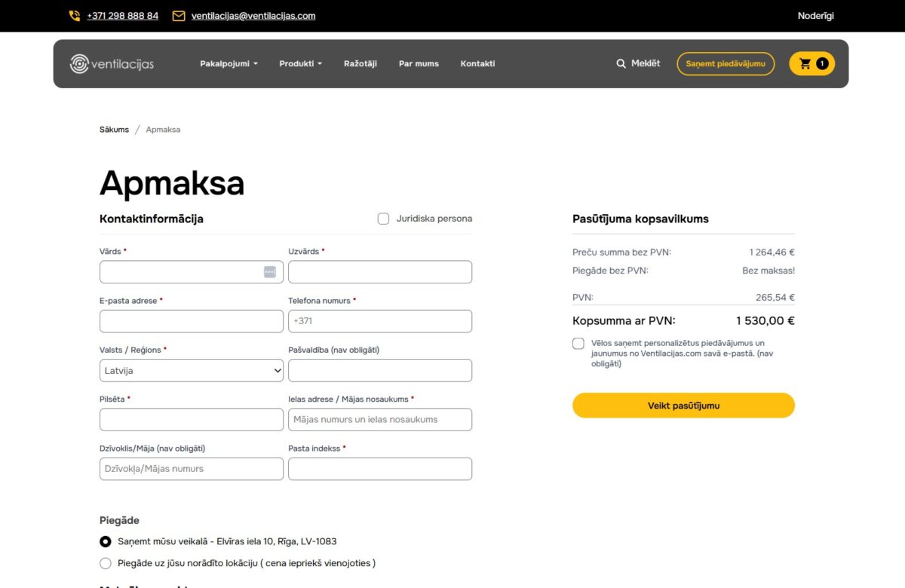
Task: Go to Par mums page
Action: coord(419,64)
